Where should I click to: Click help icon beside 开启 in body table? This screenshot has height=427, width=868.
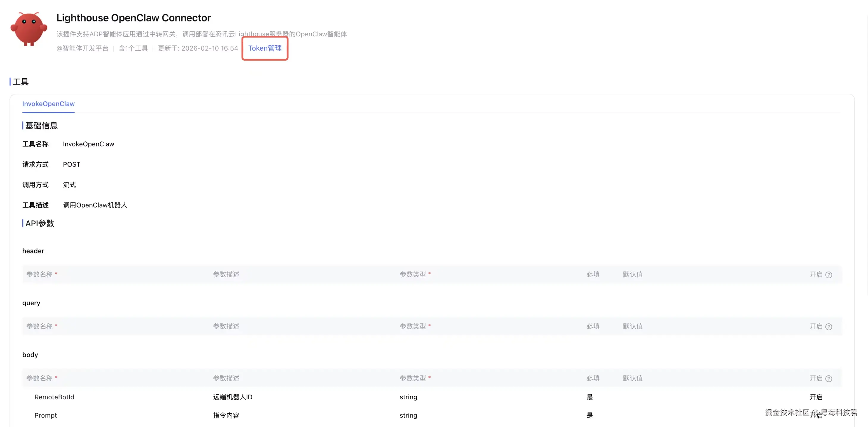coord(828,378)
